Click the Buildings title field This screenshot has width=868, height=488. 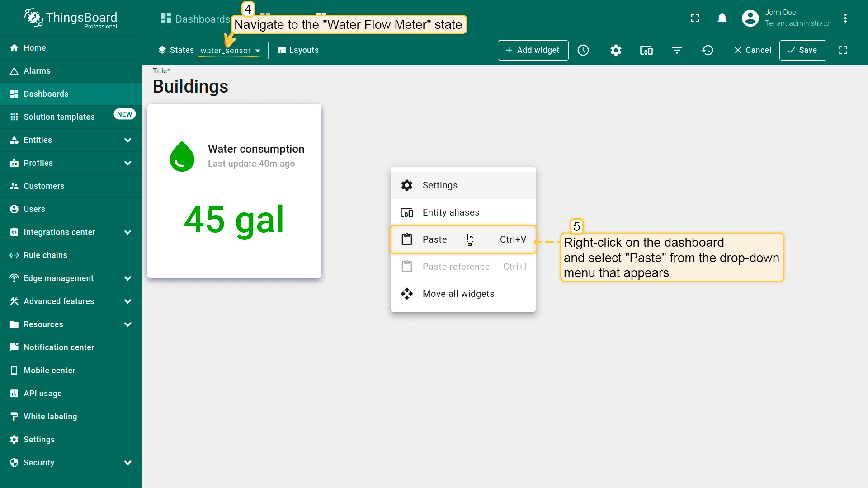pos(190,86)
